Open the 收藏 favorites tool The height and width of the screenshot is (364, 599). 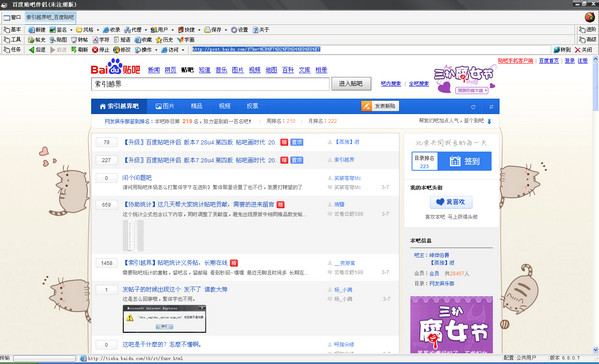click(143, 40)
